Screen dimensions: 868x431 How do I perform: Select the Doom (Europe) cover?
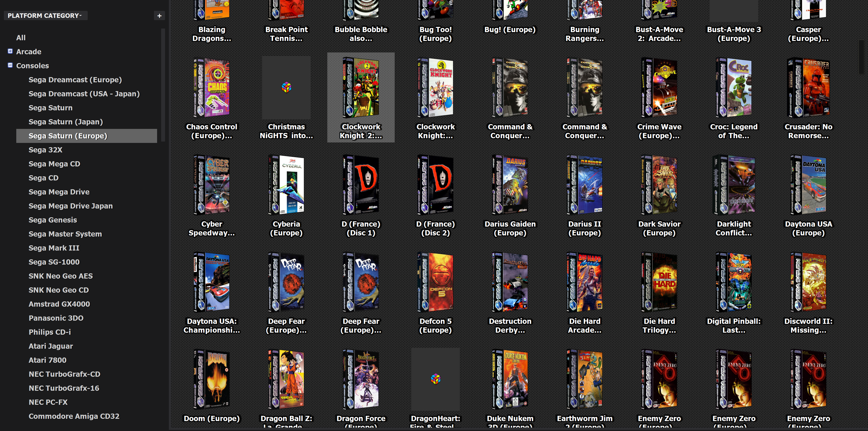[x=212, y=379]
